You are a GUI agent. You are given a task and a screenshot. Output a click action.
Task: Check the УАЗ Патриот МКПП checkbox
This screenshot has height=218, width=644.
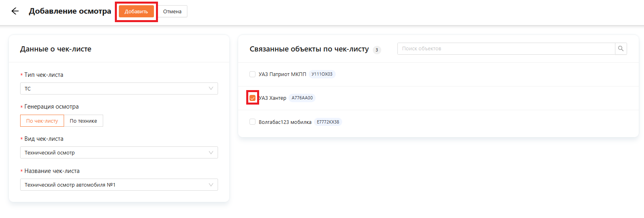(x=252, y=74)
